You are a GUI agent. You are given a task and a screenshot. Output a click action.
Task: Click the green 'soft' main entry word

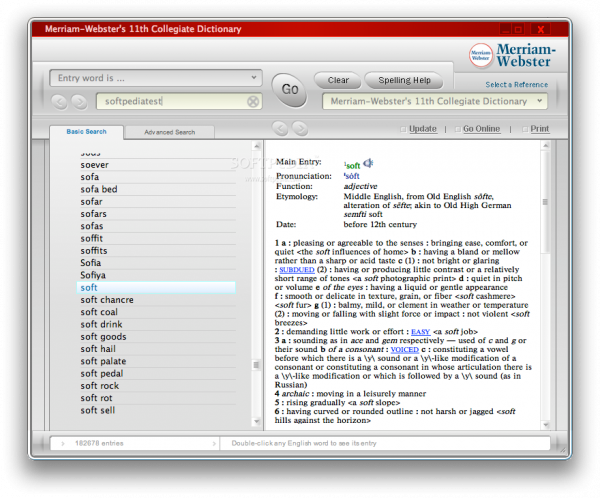(x=352, y=165)
